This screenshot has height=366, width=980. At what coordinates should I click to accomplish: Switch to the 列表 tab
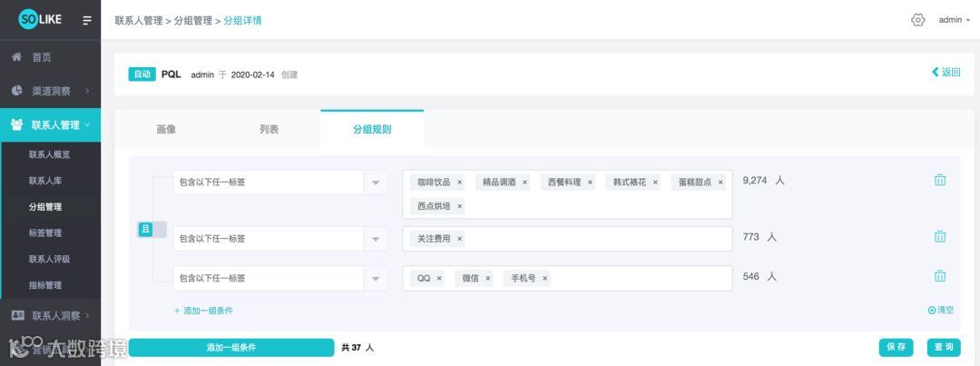[x=269, y=130]
